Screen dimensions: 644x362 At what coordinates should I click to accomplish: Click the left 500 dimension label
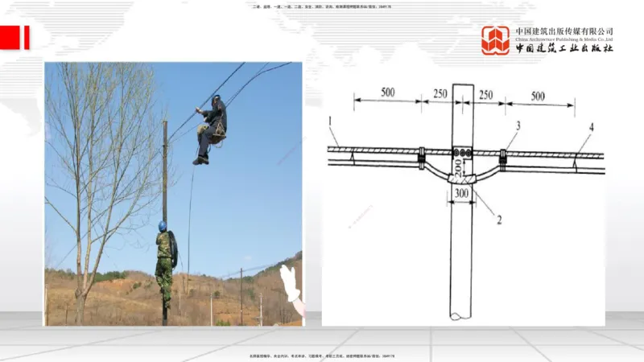pyautogui.click(x=387, y=93)
